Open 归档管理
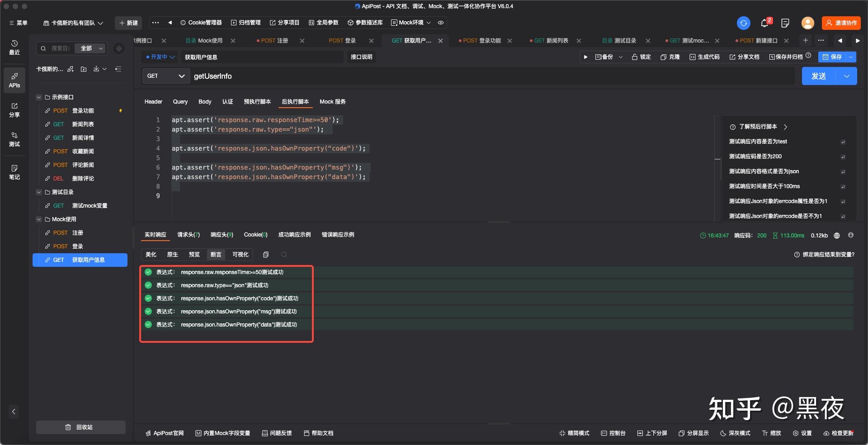This screenshot has width=868, height=445. (x=245, y=23)
